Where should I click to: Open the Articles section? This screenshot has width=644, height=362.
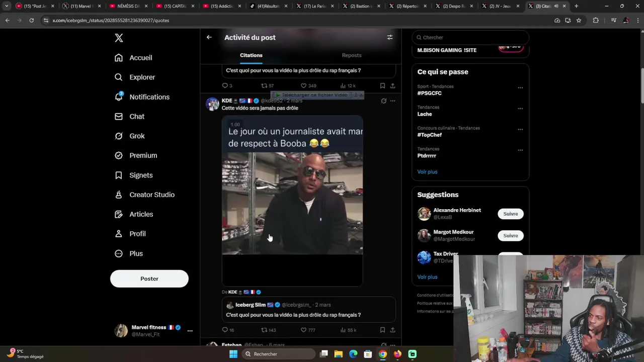click(x=134, y=215)
